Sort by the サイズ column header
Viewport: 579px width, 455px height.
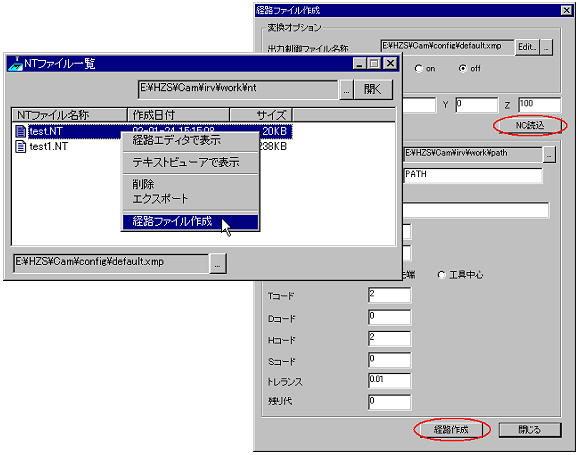tap(261, 115)
